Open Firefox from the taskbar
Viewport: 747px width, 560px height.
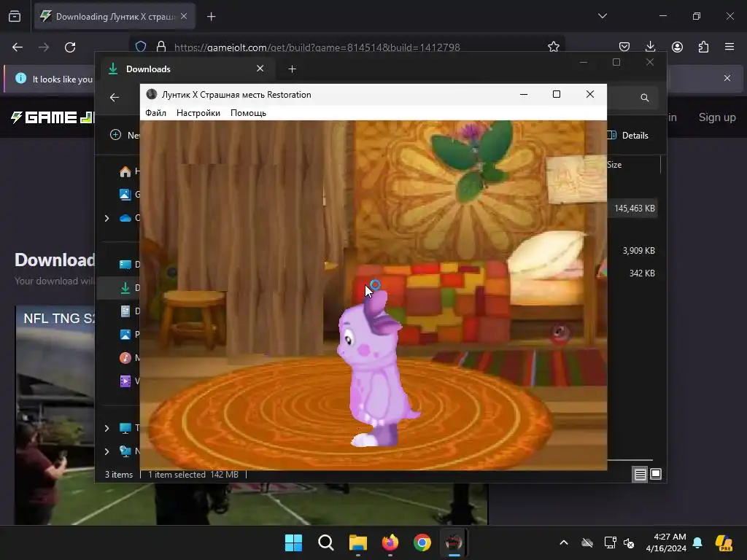(x=390, y=542)
